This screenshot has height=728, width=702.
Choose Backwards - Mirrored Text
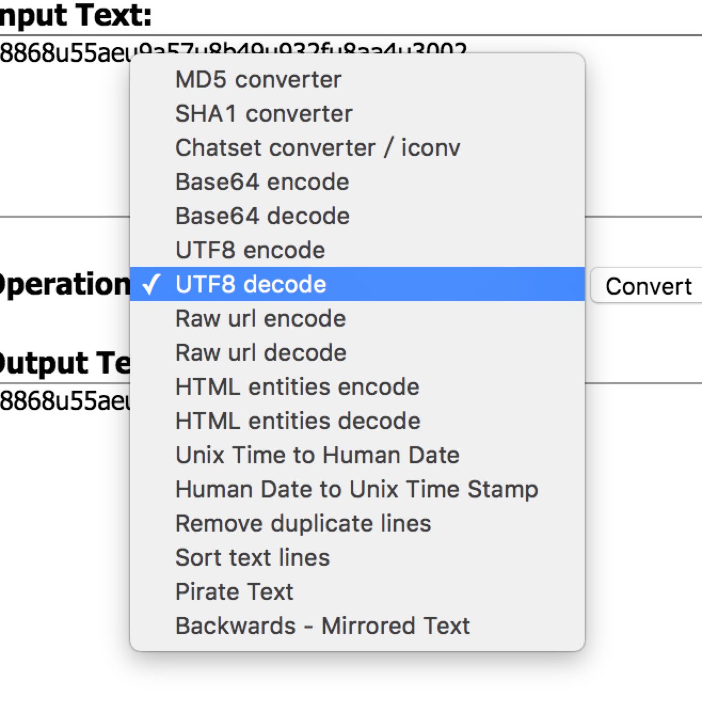click(323, 626)
